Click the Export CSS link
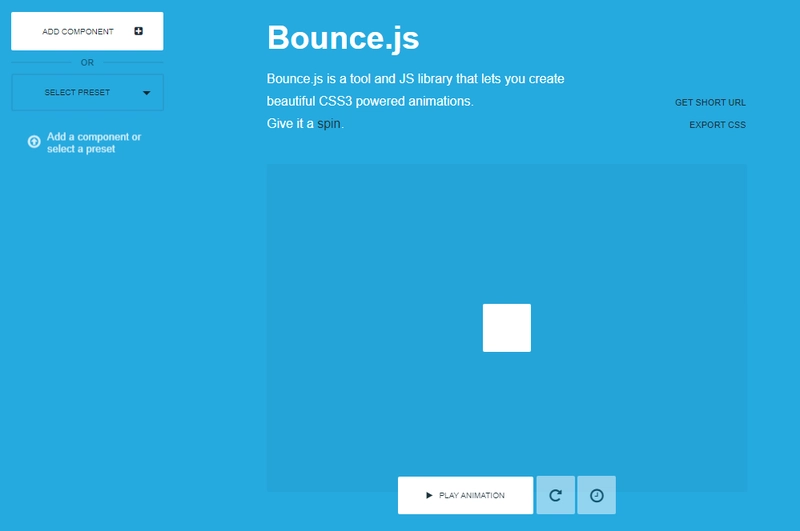Image resolution: width=800 pixels, height=531 pixels. [717, 125]
